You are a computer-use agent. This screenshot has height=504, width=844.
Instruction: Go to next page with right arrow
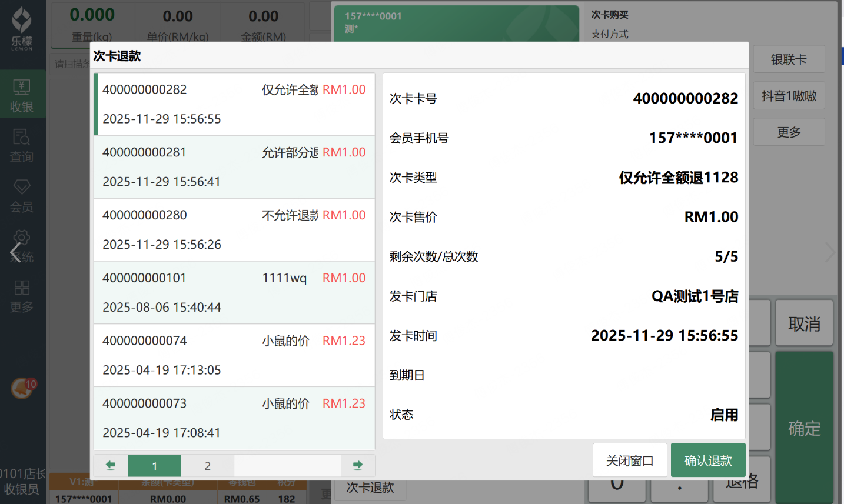click(x=357, y=465)
